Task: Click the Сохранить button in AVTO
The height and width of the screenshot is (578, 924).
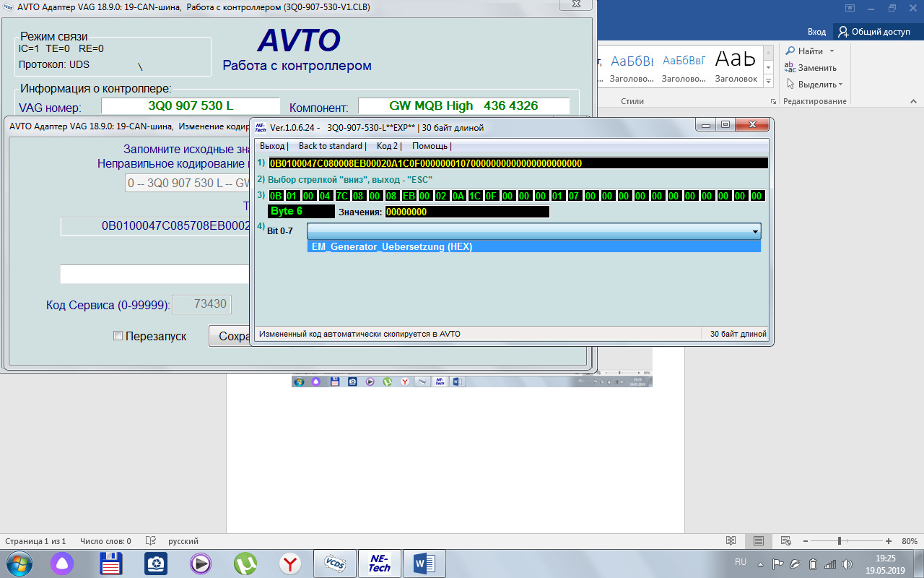Action: pos(229,336)
